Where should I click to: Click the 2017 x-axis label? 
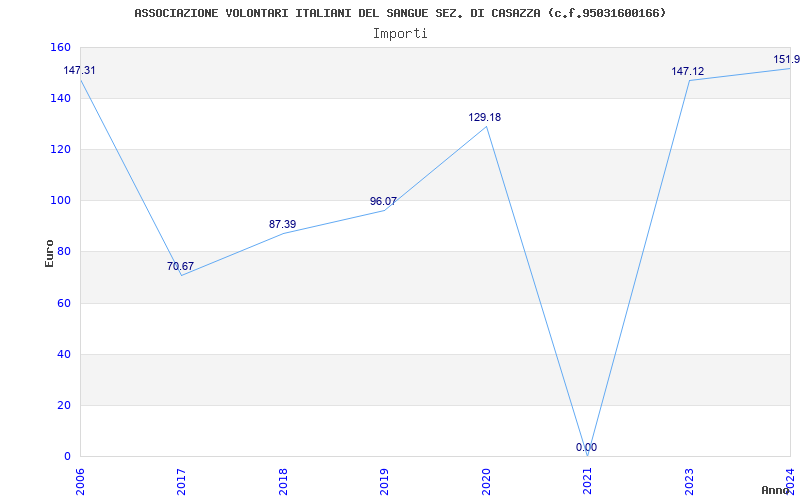pos(181,481)
